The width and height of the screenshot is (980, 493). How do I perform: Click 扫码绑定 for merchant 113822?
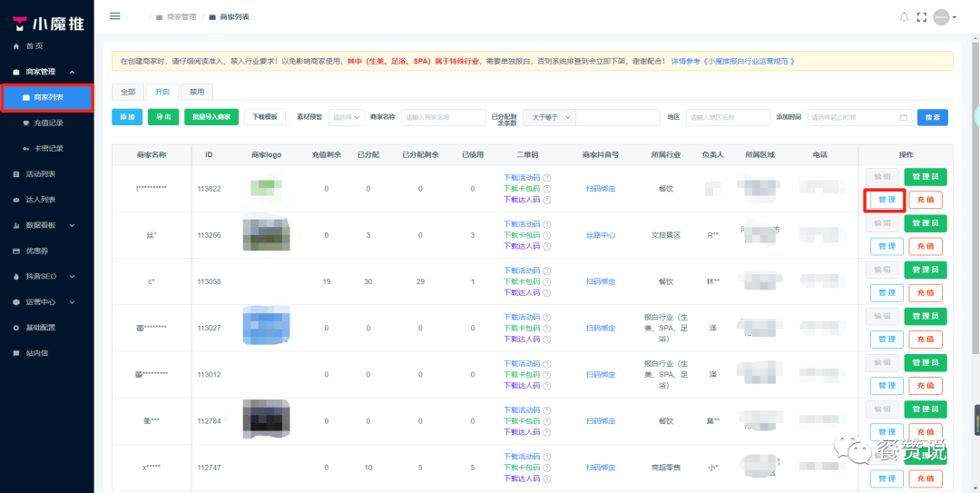(x=601, y=189)
